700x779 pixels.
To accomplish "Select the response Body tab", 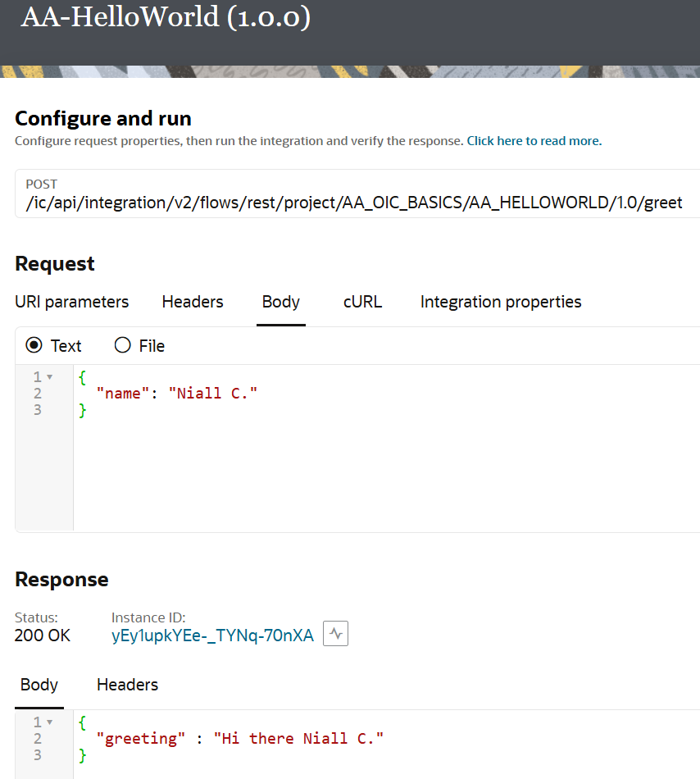I will pos(39,684).
